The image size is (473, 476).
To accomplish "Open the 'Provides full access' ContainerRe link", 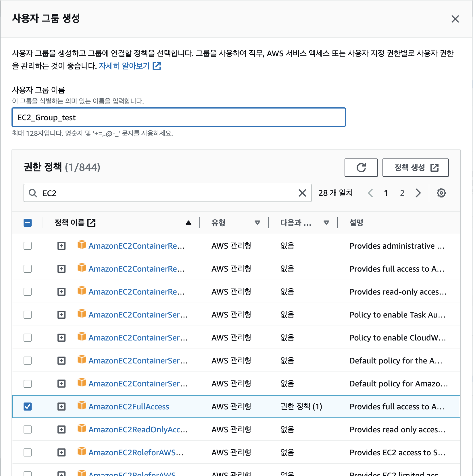I will [x=136, y=269].
